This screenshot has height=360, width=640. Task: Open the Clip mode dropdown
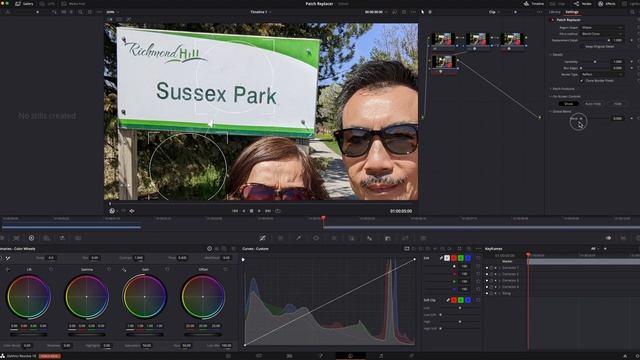pos(494,12)
